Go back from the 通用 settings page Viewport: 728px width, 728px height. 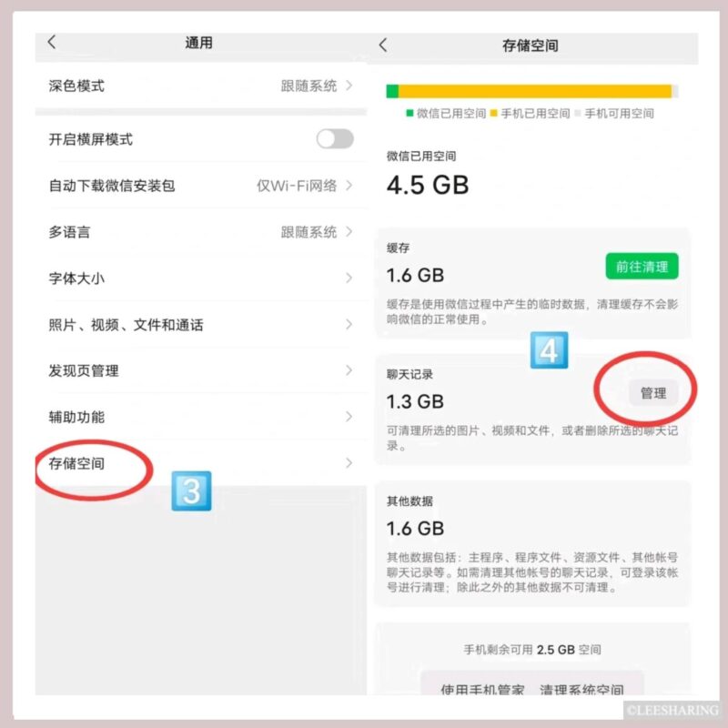[x=52, y=42]
